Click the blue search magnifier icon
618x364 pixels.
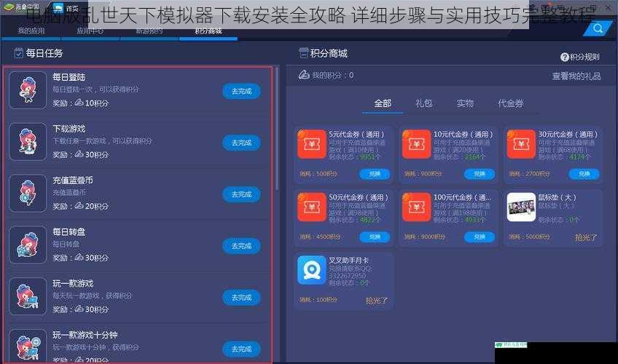pyautogui.click(x=598, y=28)
